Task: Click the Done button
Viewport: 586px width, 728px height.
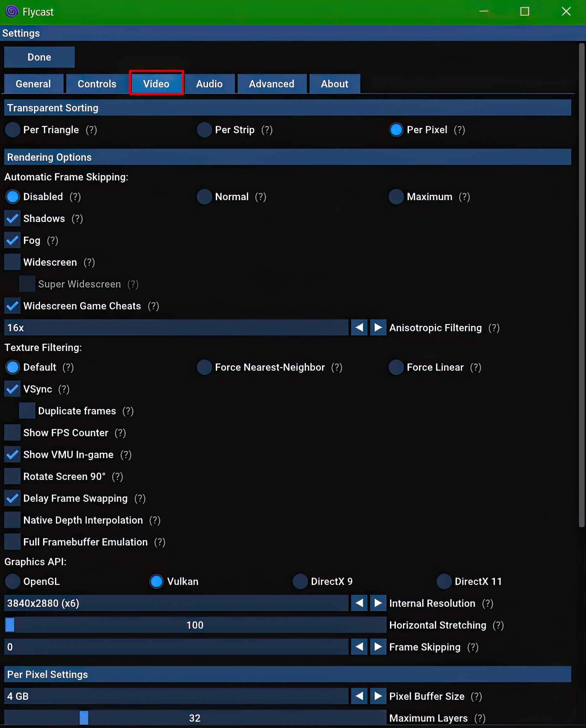Action: (x=39, y=57)
